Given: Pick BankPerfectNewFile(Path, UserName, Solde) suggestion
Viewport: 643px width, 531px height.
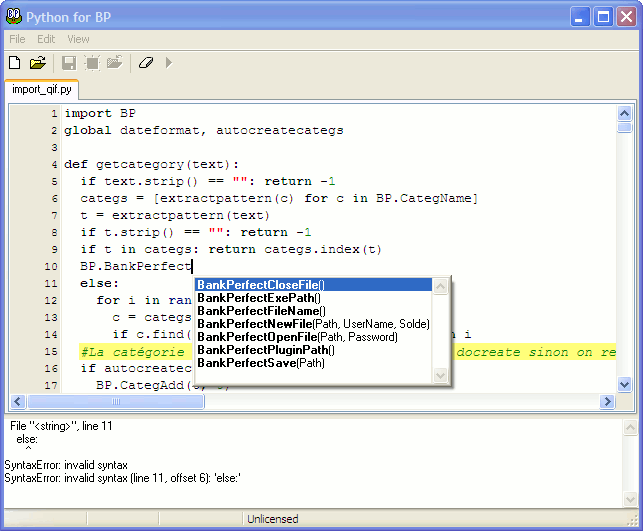Looking at the screenshot, I should (x=314, y=324).
